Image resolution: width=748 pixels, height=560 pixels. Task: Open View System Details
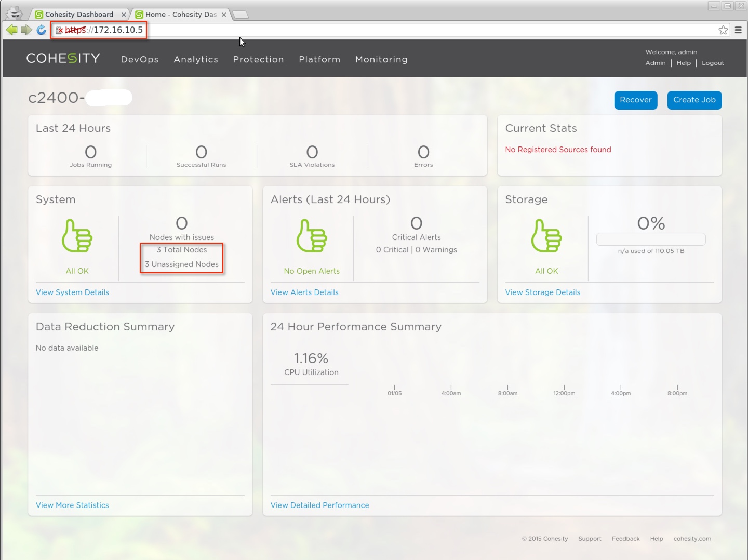click(72, 292)
